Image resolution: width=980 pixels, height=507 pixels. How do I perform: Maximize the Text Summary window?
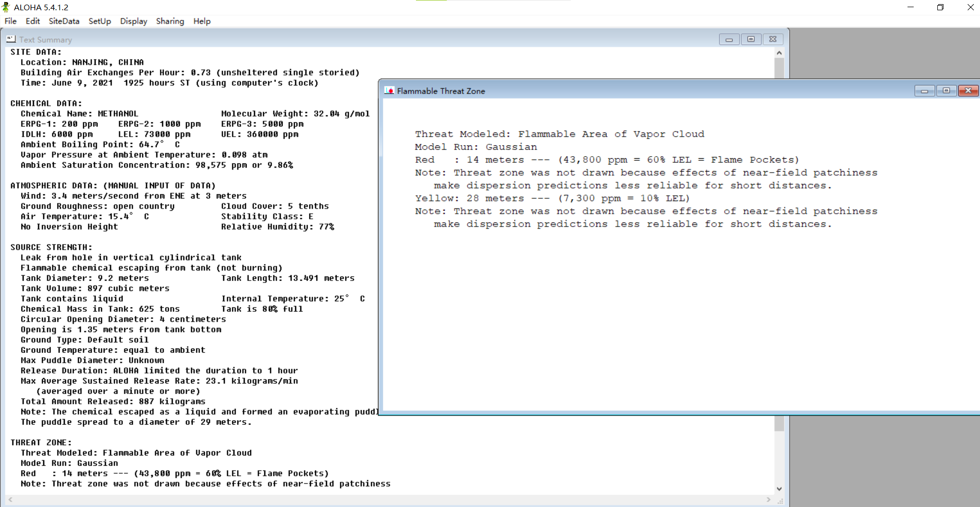(x=751, y=40)
